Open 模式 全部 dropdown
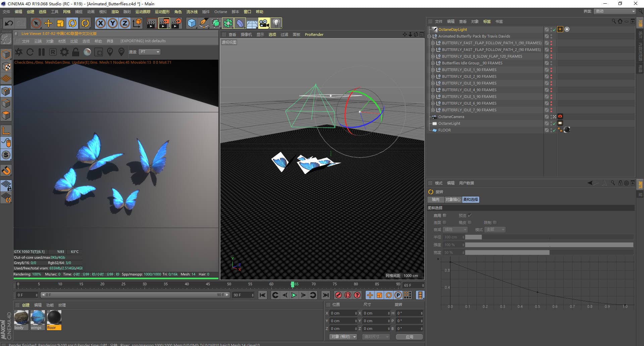644x346 pixels. (495, 230)
